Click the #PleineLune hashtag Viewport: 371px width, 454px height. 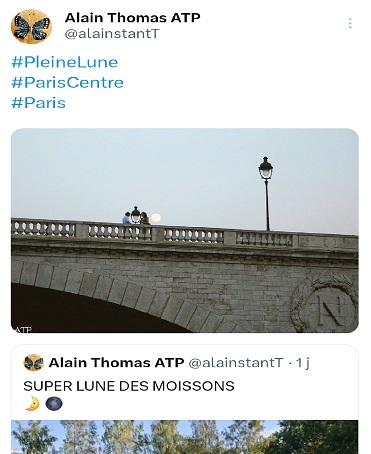click(65, 62)
